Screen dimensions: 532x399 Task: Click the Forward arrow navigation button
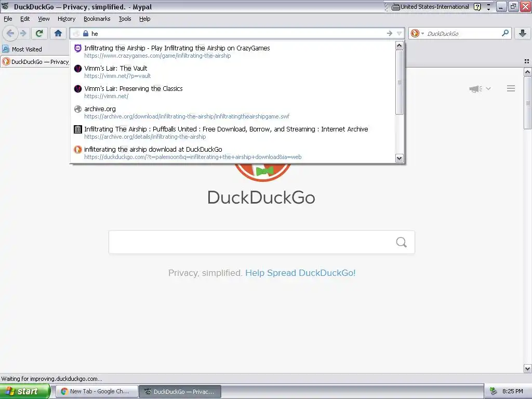(23, 33)
